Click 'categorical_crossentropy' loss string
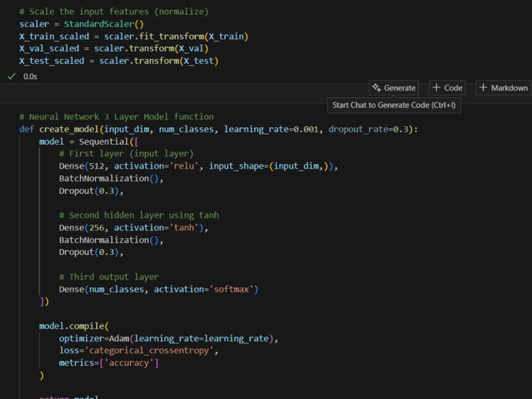This screenshot has height=399, width=532. 149,351
